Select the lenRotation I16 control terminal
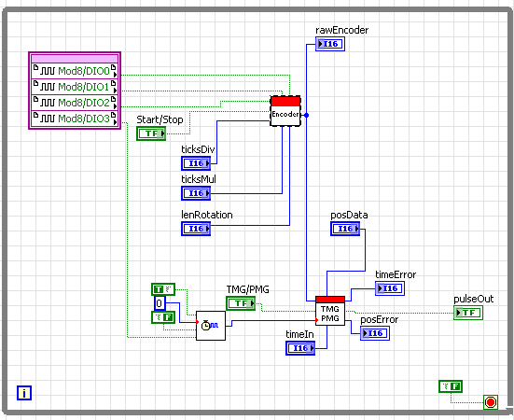Screen dimensions: 514x420 coord(196,229)
